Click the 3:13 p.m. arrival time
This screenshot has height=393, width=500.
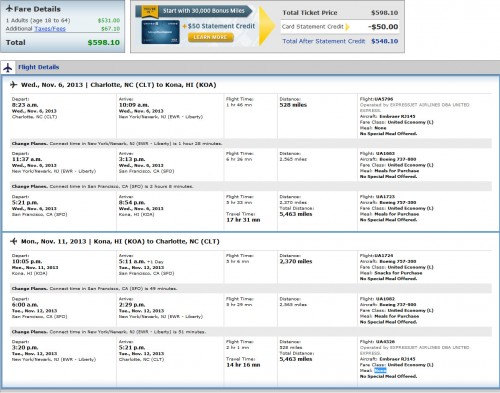(x=132, y=159)
